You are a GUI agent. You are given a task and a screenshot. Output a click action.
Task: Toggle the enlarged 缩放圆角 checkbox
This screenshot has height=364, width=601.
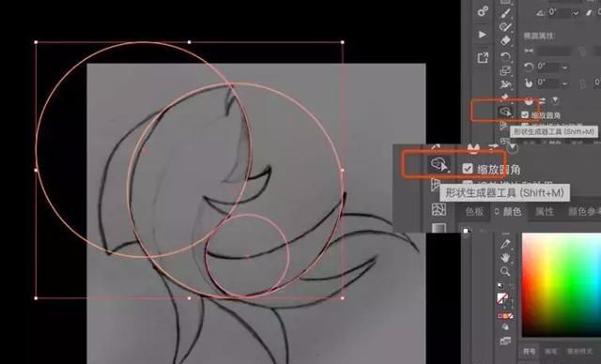coord(468,169)
